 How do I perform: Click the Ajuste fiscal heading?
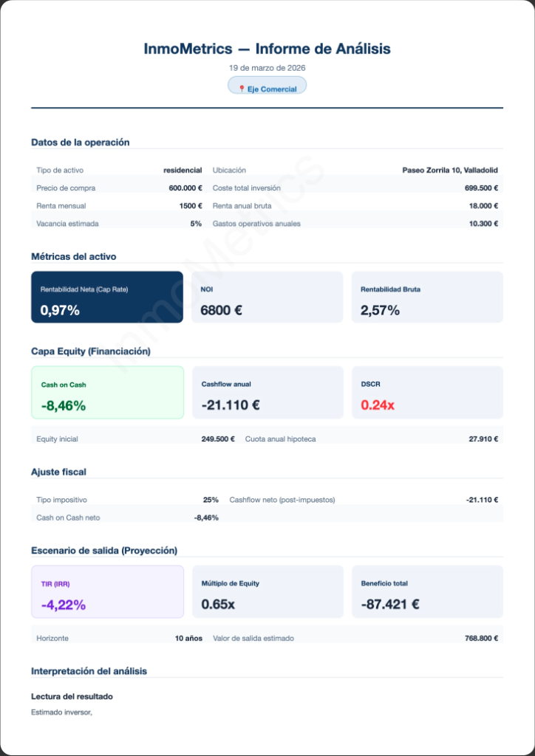coord(59,472)
